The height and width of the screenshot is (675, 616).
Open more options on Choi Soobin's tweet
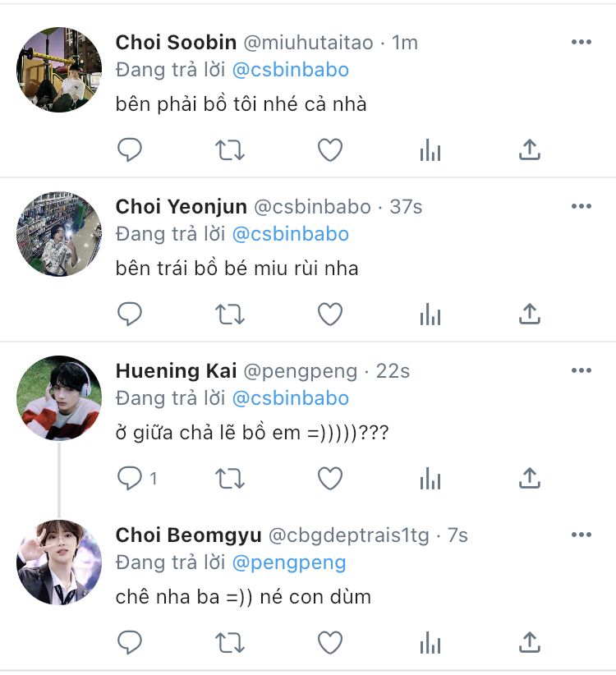(x=581, y=43)
